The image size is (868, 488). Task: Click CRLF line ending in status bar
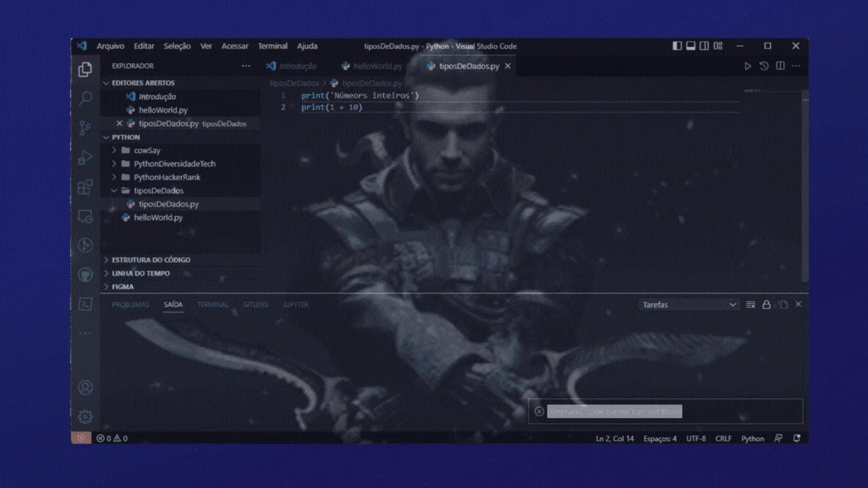point(723,439)
